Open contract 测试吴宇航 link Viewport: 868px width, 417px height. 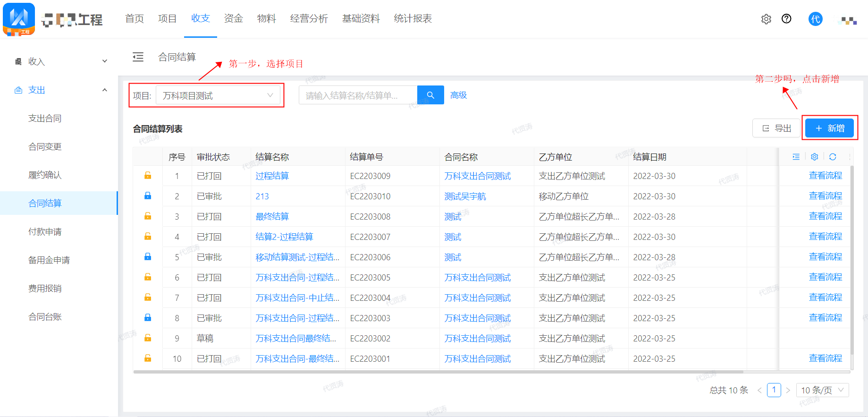465,196
